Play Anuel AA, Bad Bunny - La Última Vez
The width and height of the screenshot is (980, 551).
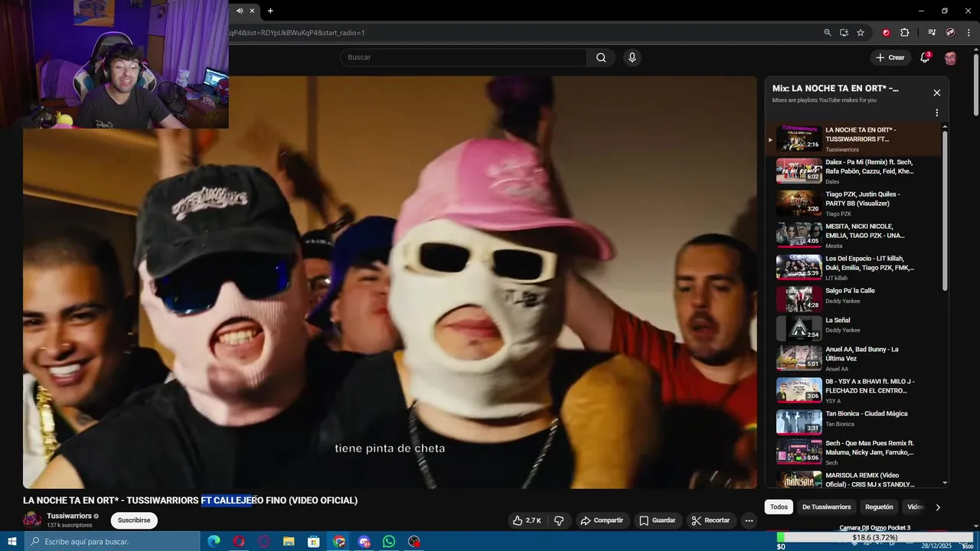[854, 358]
